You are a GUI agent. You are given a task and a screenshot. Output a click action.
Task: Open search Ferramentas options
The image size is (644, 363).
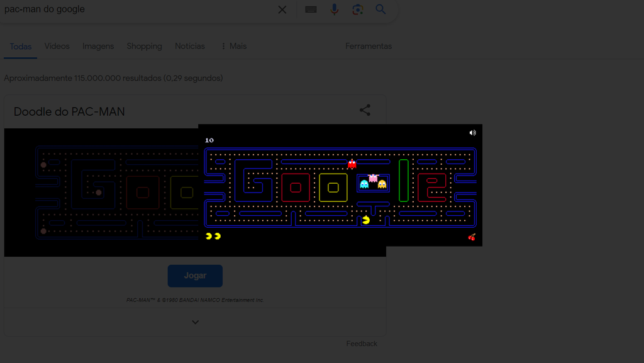(369, 46)
